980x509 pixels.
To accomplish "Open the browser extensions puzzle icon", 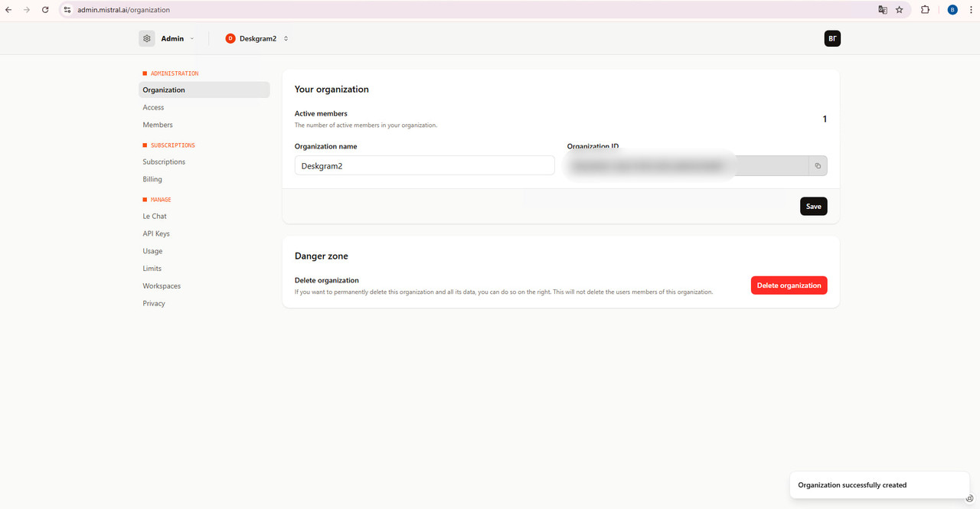I will pyautogui.click(x=925, y=10).
